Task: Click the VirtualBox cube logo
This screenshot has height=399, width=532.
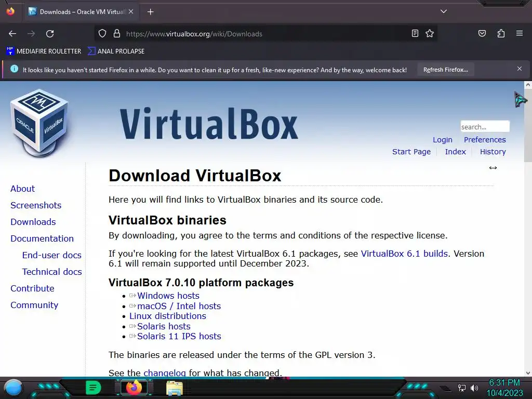Action: tap(39, 123)
